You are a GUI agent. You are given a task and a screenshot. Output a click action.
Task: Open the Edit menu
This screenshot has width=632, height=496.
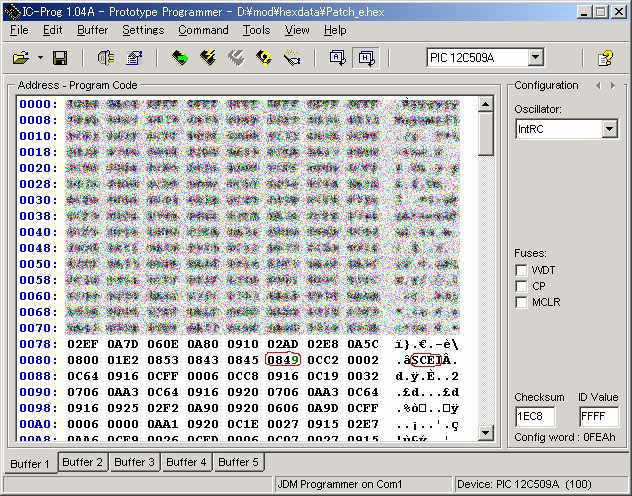coord(52,30)
